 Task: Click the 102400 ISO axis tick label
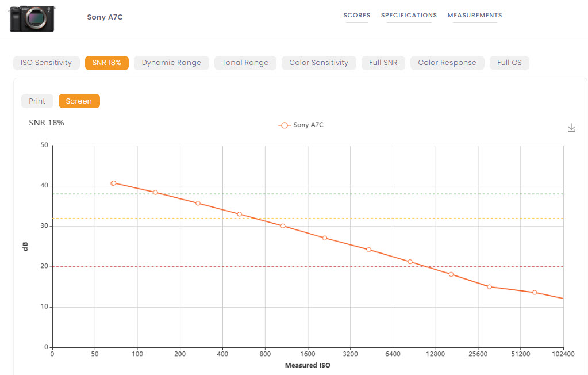[563, 354]
